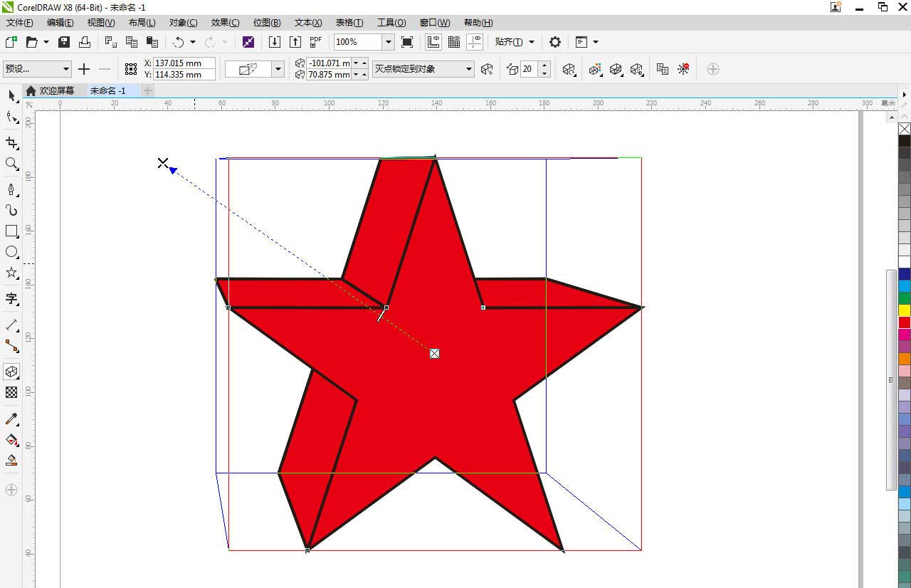Image resolution: width=911 pixels, height=588 pixels.
Task: Click the 贴齐(T) snap button
Action: point(509,42)
